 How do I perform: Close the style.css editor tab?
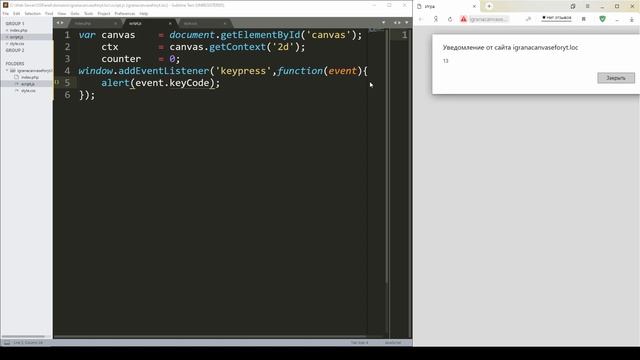click(x=225, y=23)
